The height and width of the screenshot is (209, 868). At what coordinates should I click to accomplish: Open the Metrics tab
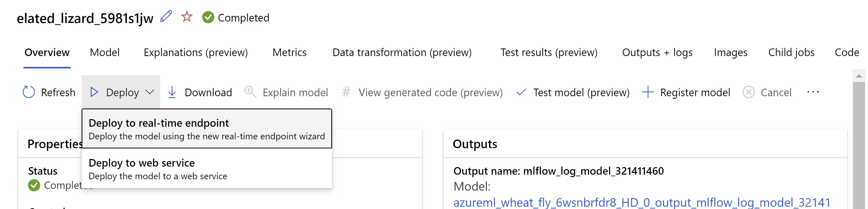click(x=289, y=53)
